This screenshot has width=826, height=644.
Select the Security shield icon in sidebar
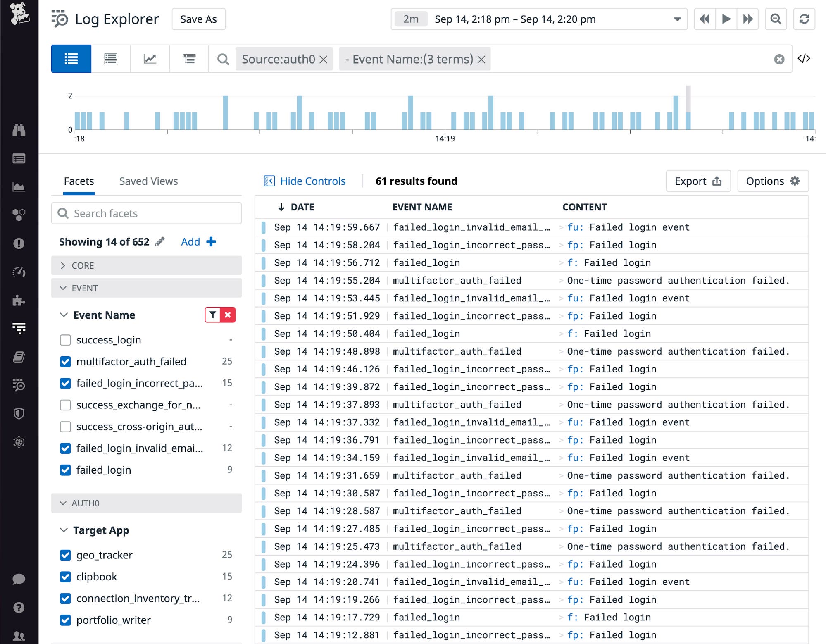tap(19, 413)
